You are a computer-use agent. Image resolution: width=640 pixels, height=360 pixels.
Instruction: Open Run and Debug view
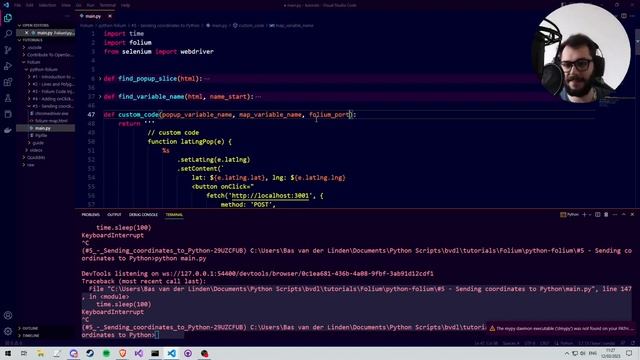[8, 66]
